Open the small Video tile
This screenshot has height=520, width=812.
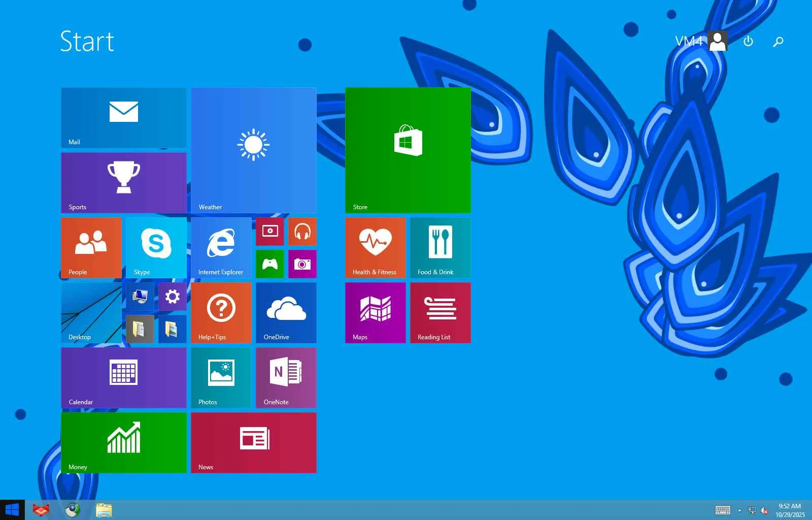[270, 232]
